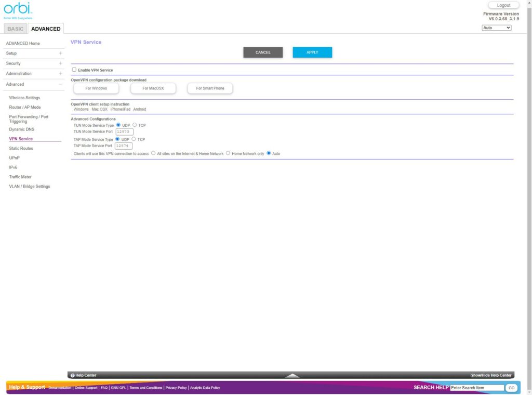Select TCP for TUN Mode Service Type
Screen dimensions: 532x395
(135, 125)
